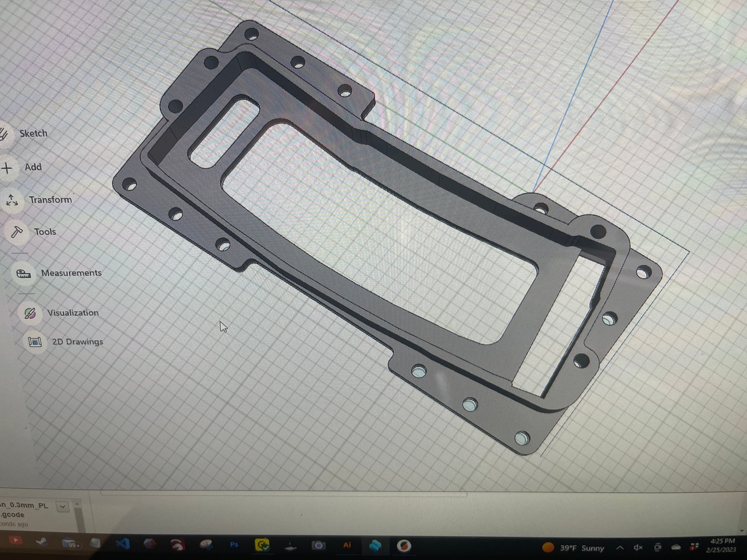Click the Add sidebar icon

pyautogui.click(x=33, y=167)
